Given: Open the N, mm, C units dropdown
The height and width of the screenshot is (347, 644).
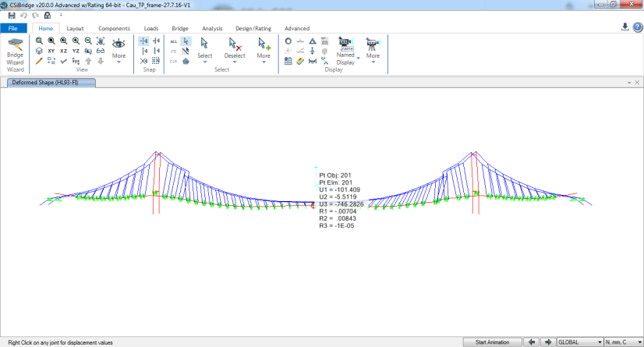Looking at the screenshot, I should pos(624,342).
